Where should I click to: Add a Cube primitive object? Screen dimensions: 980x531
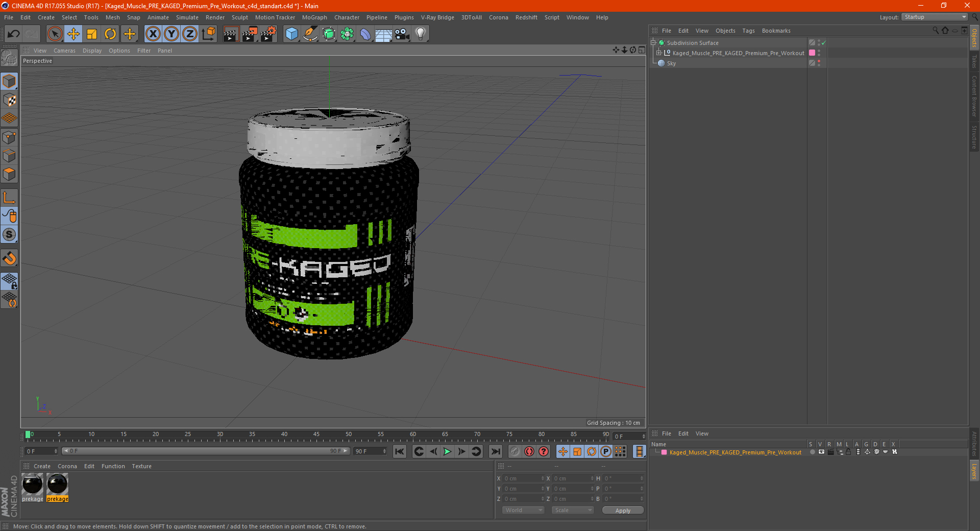tap(291, 34)
